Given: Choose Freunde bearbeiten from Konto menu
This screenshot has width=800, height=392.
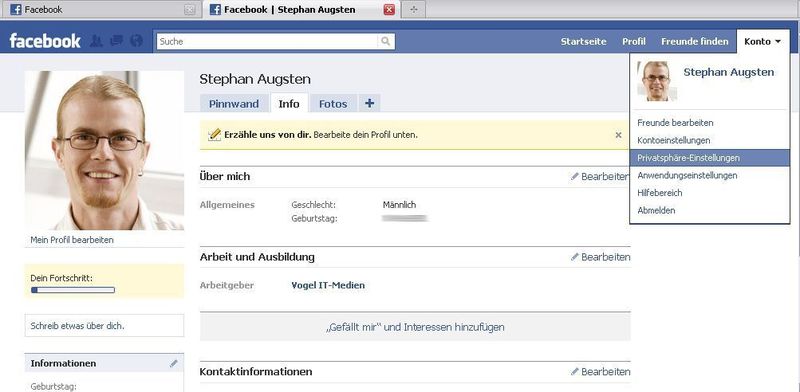Looking at the screenshot, I should coord(676,123).
